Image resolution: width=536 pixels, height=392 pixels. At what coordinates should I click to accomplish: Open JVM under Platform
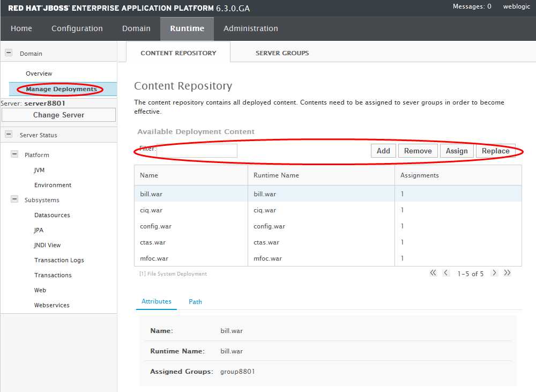pos(39,170)
